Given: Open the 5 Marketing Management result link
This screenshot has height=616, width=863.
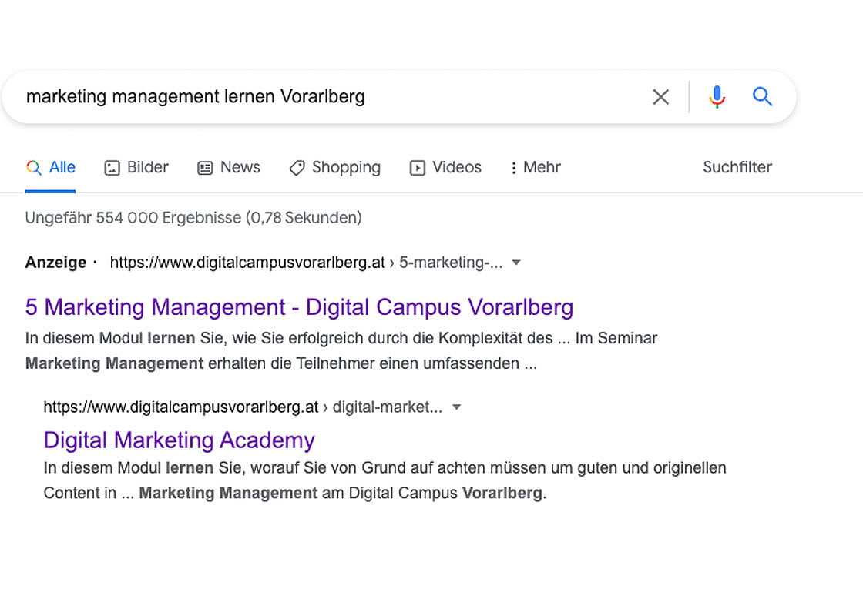Looking at the screenshot, I should (298, 306).
